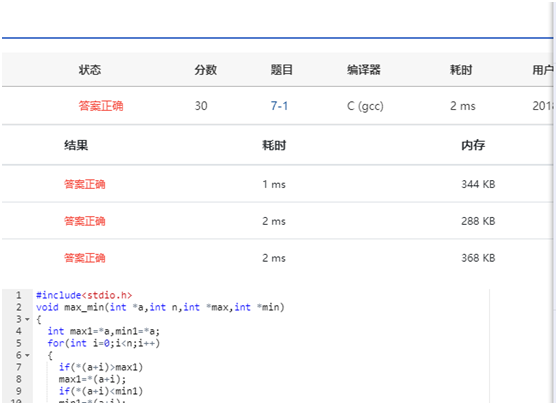This screenshot has width=558, height=405.
Task: Click the 状态 column header
Action: pyautogui.click(x=90, y=69)
